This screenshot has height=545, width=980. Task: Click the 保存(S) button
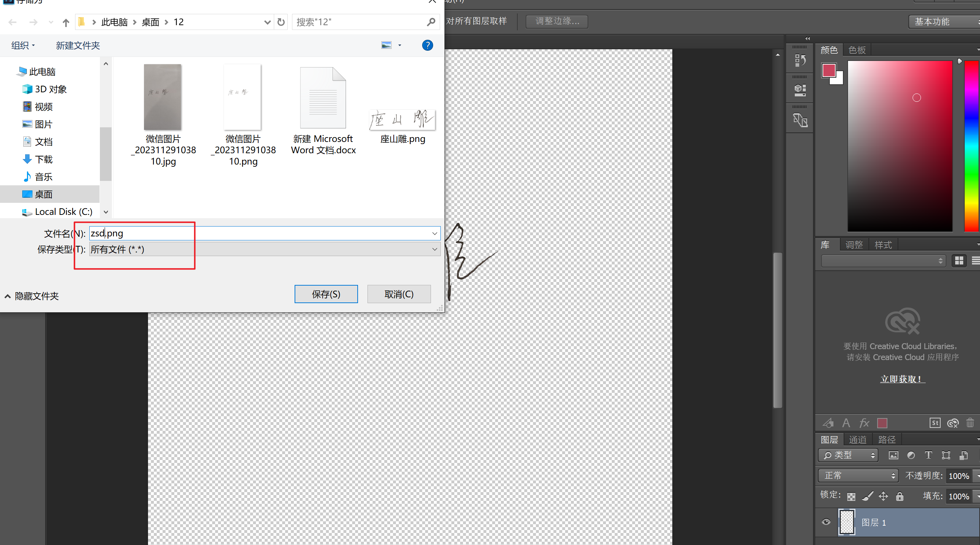coord(326,294)
